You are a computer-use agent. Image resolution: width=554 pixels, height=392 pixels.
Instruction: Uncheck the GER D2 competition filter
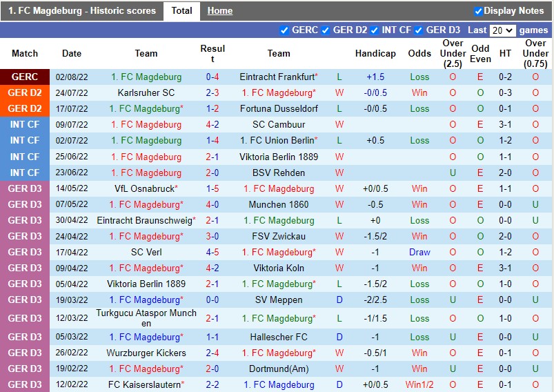tap(325, 30)
